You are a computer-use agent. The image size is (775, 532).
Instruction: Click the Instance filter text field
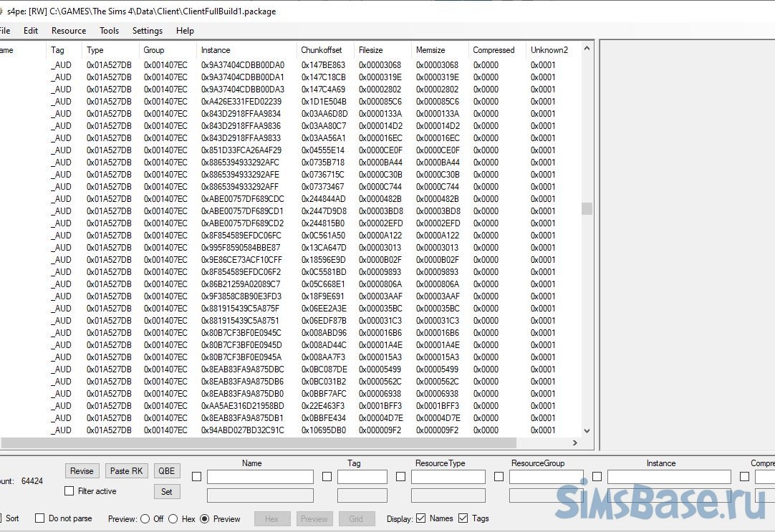click(x=668, y=477)
